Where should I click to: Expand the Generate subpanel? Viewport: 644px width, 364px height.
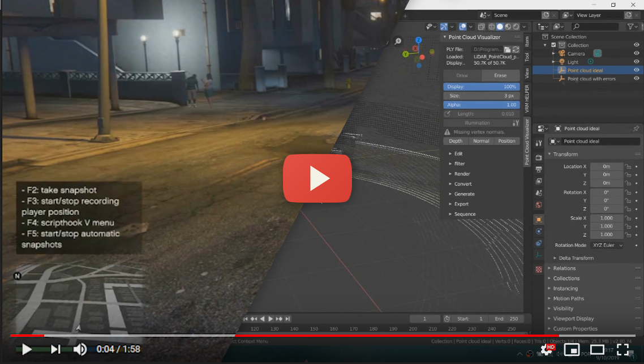coord(461,194)
